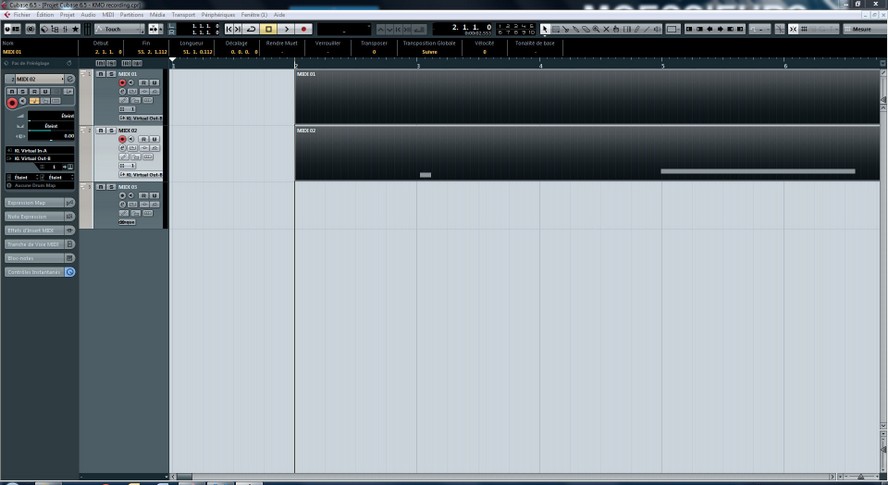Select the Object Selection arrow tool
This screenshot has height=485, width=888.
(x=545, y=29)
